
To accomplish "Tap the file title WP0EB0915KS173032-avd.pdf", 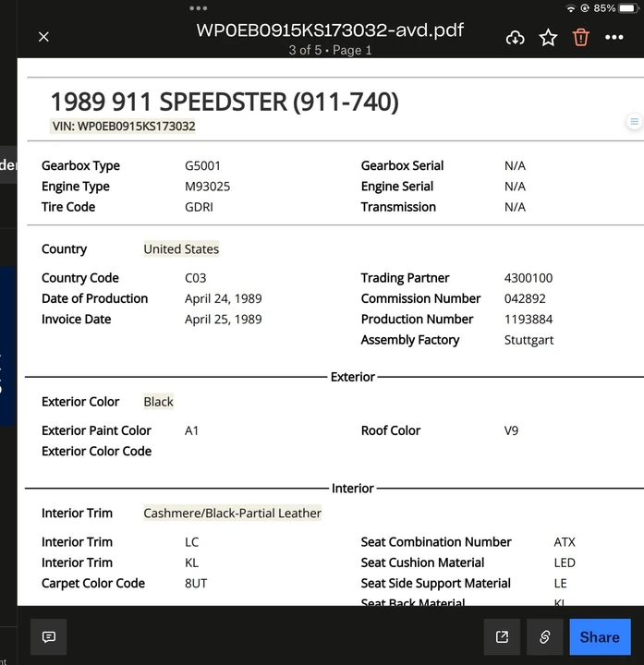I will [x=330, y=30].
